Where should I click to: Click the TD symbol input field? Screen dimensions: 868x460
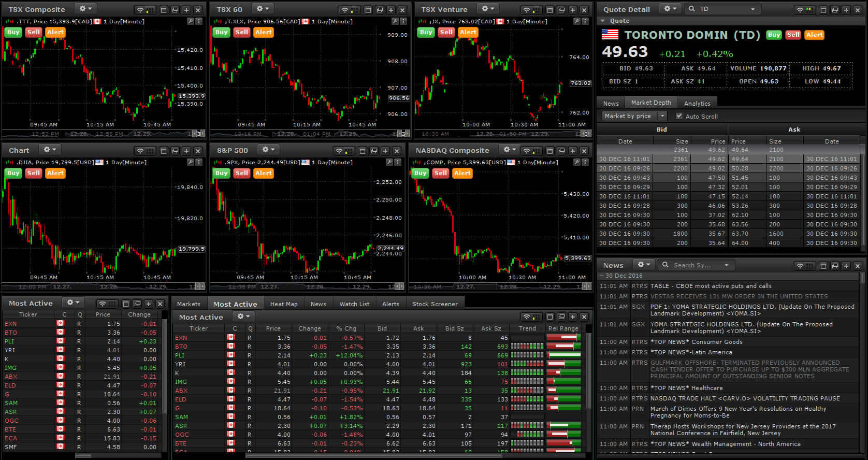724,9
